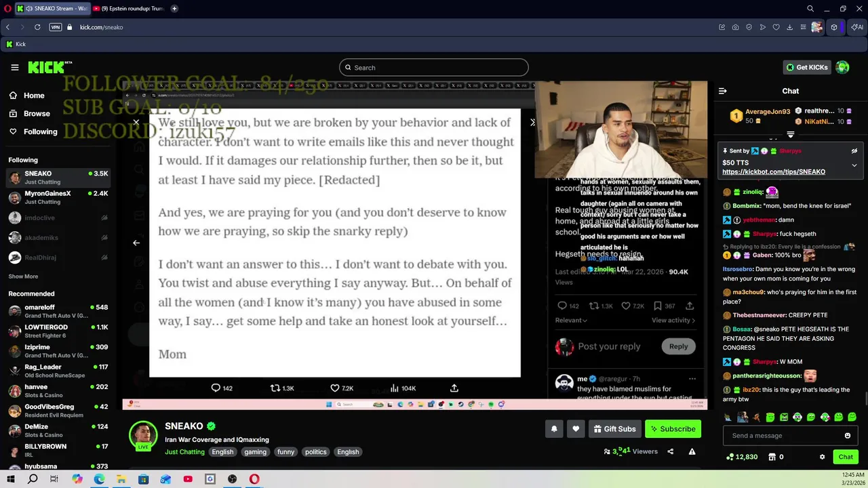Click first chat emote above message box
Image resolution: width=868 pixels, height=488 pixels.
pos(728,418)
